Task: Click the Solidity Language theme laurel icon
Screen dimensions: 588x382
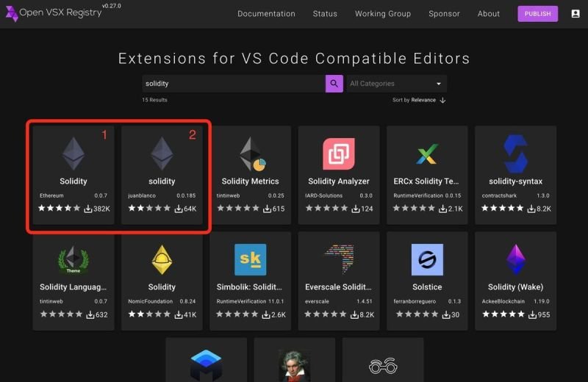Action: point(73,259)
